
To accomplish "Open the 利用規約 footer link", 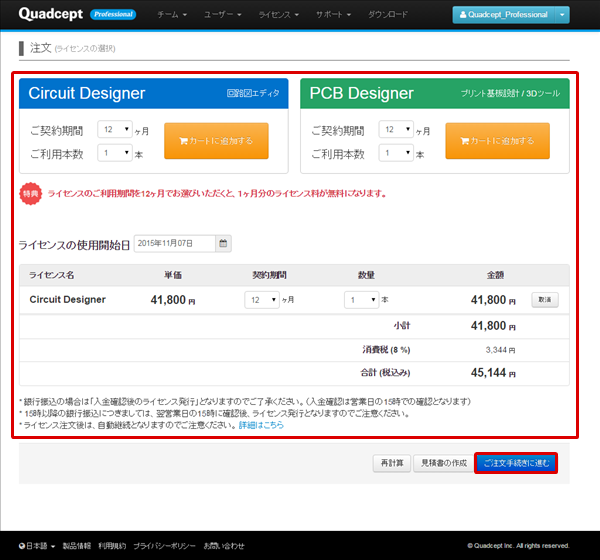I will click(112, 546).
